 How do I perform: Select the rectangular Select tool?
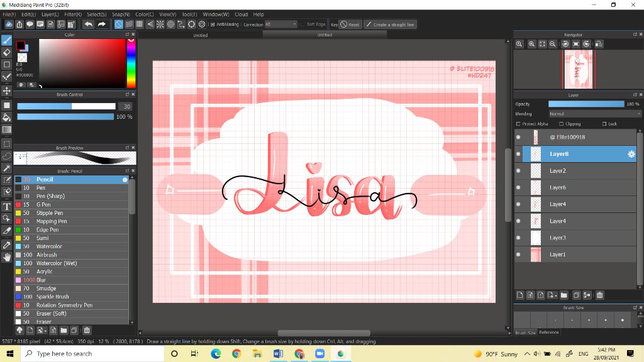(6, 144)
